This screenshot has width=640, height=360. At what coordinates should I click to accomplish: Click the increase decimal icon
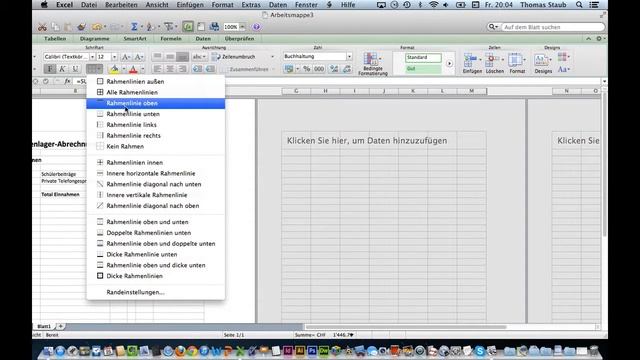coord(334,69)
